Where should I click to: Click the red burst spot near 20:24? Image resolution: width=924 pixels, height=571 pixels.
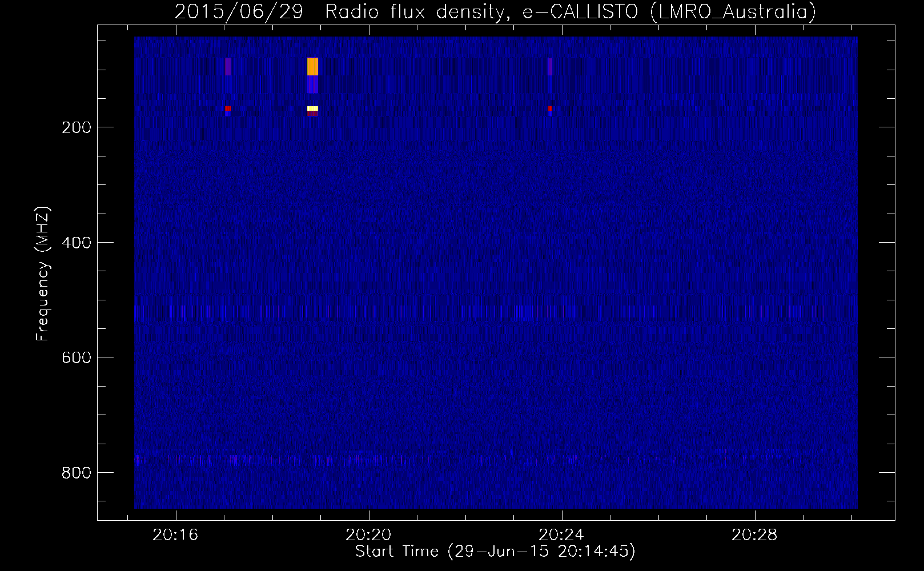[550, 108]
